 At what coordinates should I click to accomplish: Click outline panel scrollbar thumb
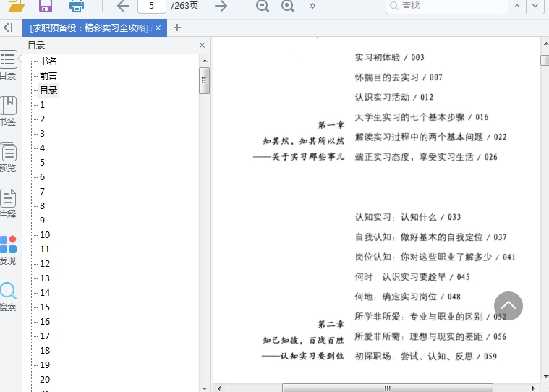[205, 80]
